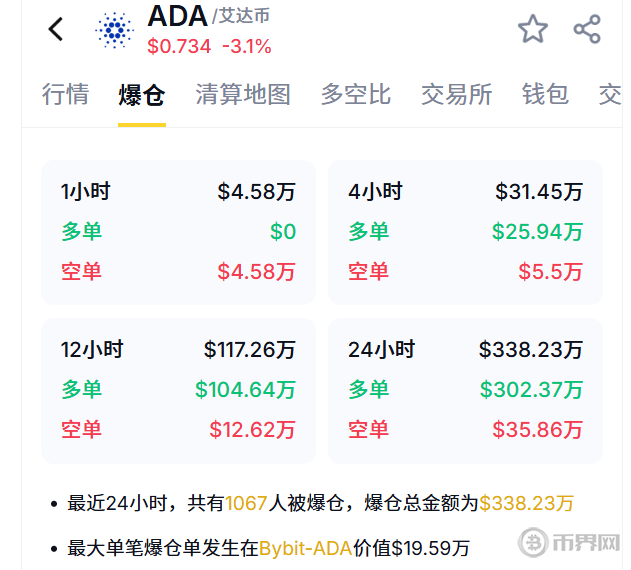Add ADA to favorites with star icon
The width and height of the screenshot is (631, 570).
[532, 29]
